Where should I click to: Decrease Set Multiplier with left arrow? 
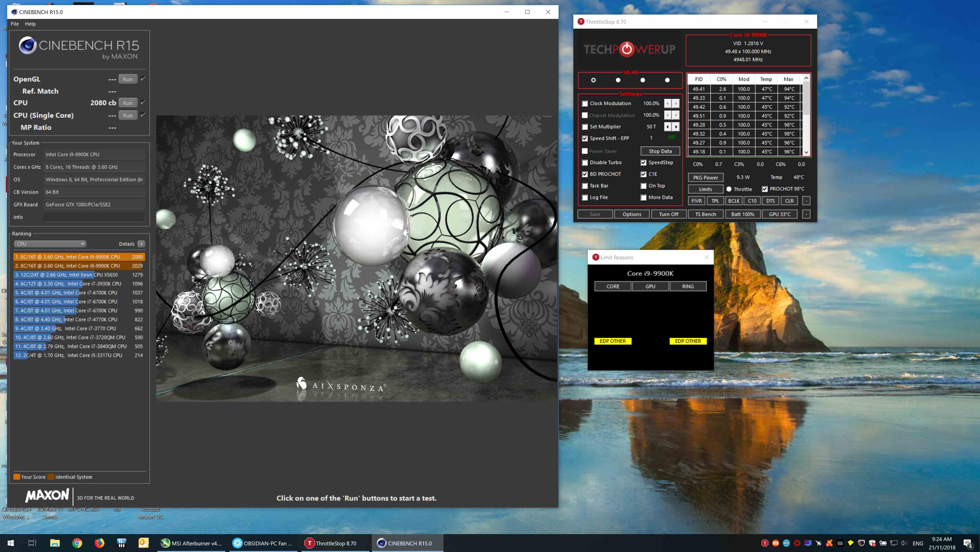[668, 126]
